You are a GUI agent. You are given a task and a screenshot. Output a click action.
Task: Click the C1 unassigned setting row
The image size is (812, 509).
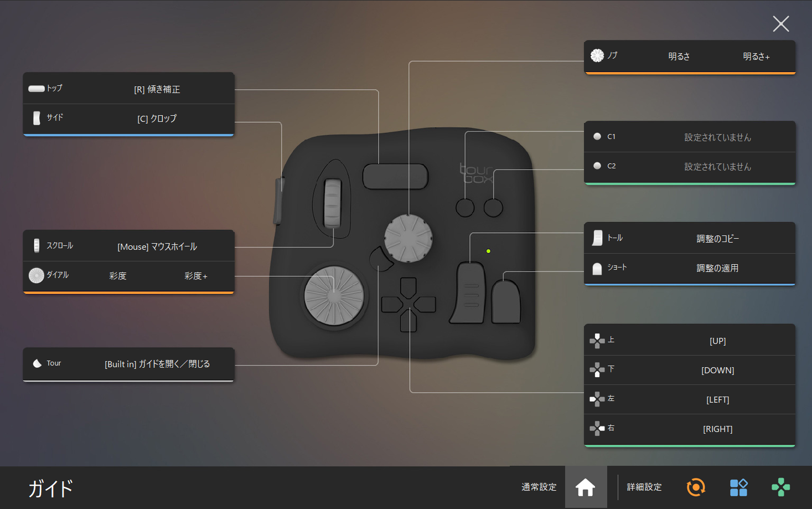click(x=717, y=137)
